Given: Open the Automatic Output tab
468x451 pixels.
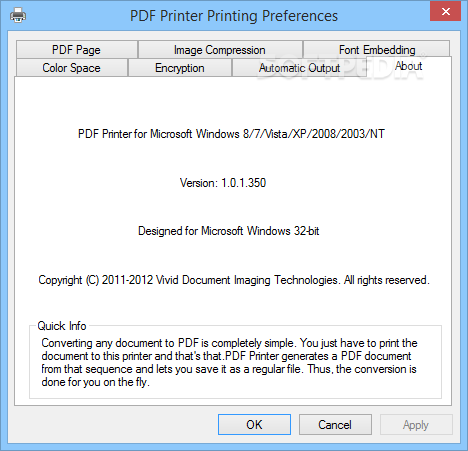Looking at the screenshot, I should point(299,68).
